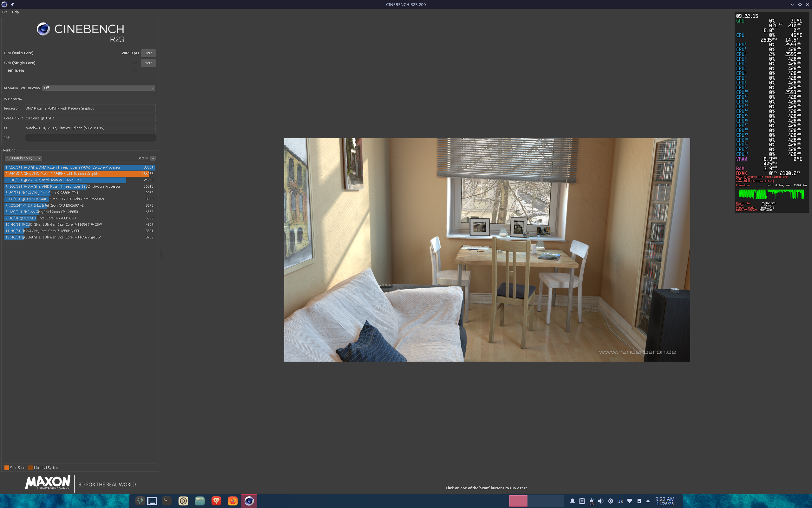Open the weather tray widget
Viewport: 812px width, 508px height.
click(x=592, y=501)
